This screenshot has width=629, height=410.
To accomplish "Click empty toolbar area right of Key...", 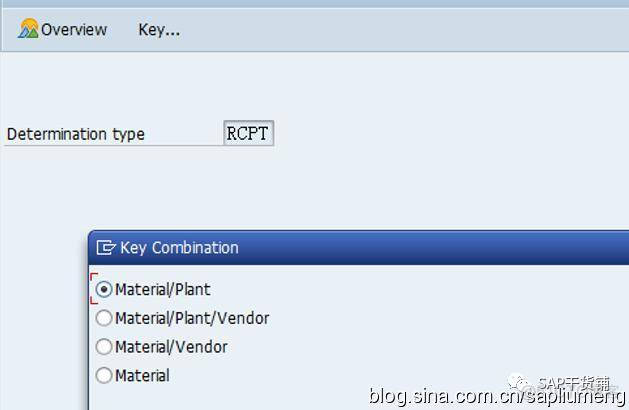I will point(401,30).
